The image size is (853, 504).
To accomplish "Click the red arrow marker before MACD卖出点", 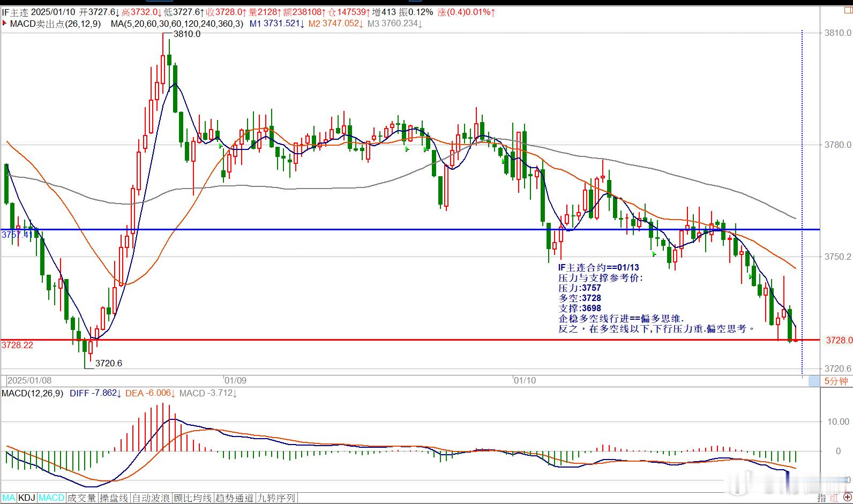I will click(5, 23).
